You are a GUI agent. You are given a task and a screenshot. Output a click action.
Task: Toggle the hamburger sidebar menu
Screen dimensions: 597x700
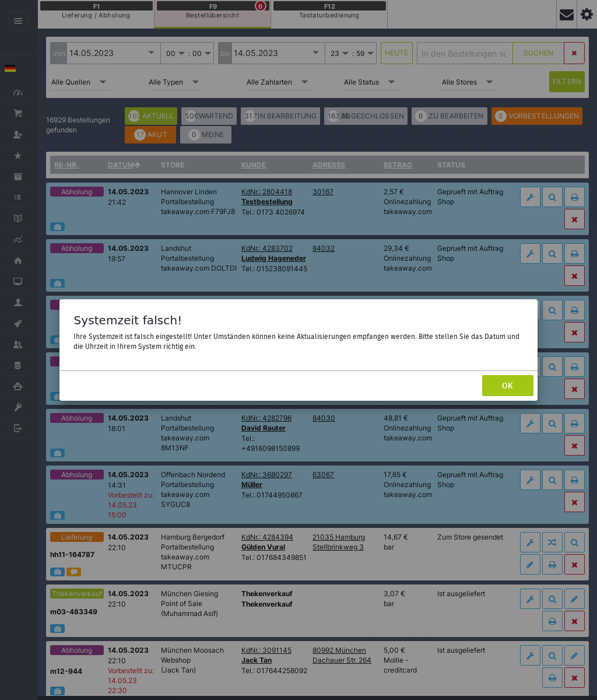tap(18, 21)
